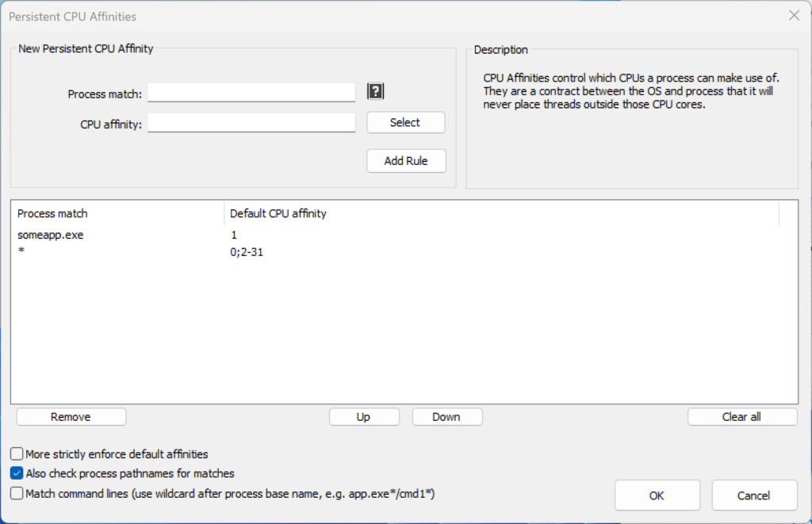The image size is (812, 524).
Task: Click the Add Rule button
Action: 406,160
